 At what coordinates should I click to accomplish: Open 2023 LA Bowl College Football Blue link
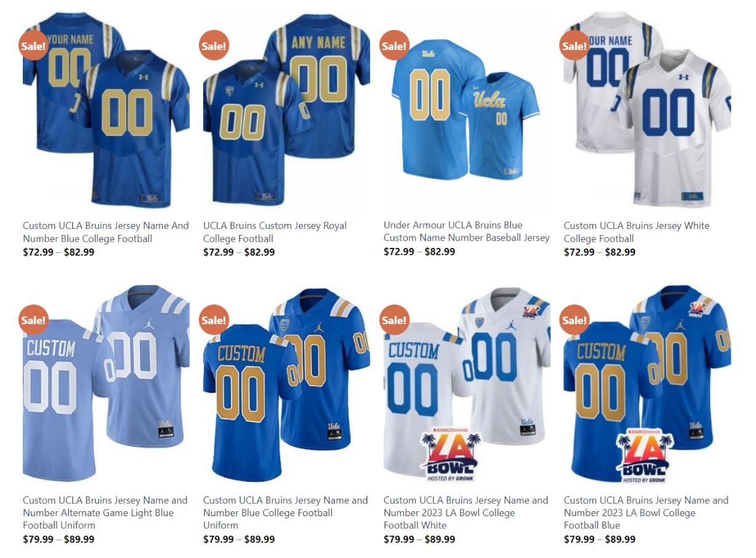coord(646,512)
